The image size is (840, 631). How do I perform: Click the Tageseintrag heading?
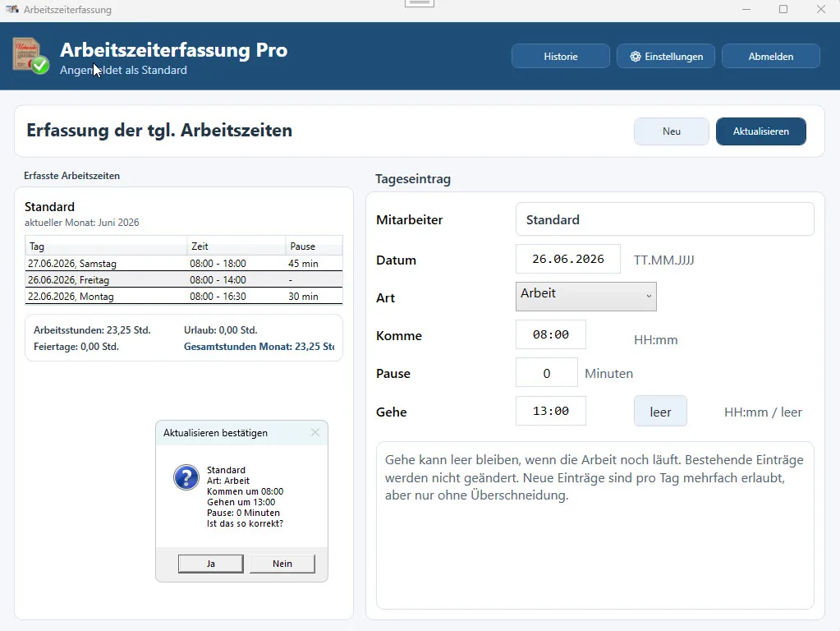(412, 178)
